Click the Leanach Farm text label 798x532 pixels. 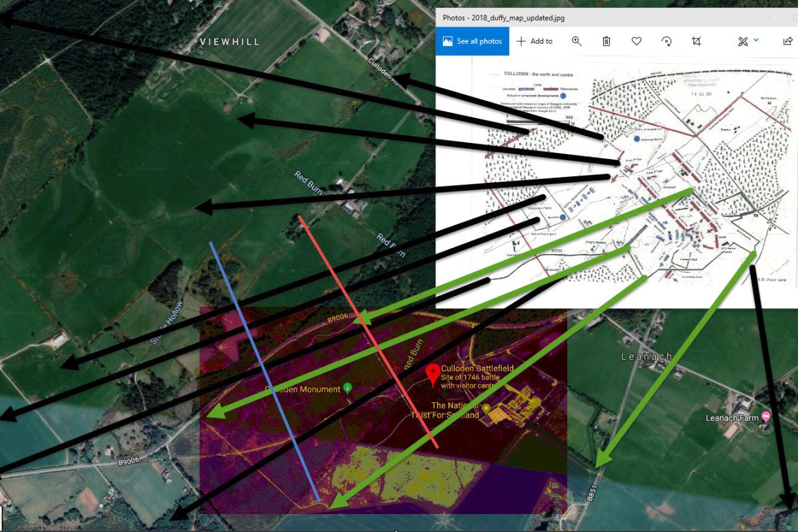731,418
